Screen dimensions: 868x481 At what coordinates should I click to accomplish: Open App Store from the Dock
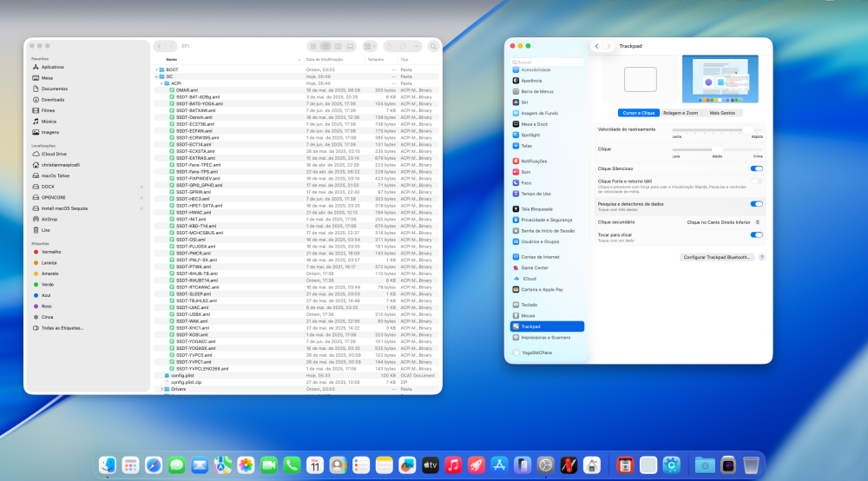point(499,465)
